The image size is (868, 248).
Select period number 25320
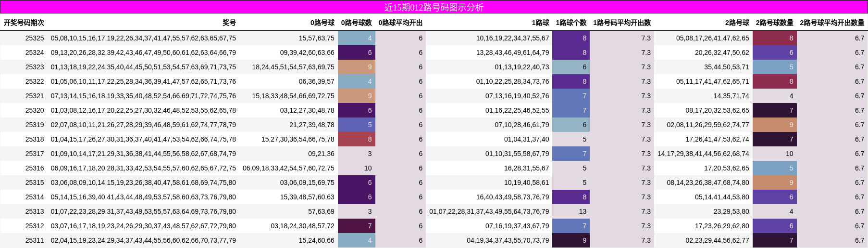point(35,110)
